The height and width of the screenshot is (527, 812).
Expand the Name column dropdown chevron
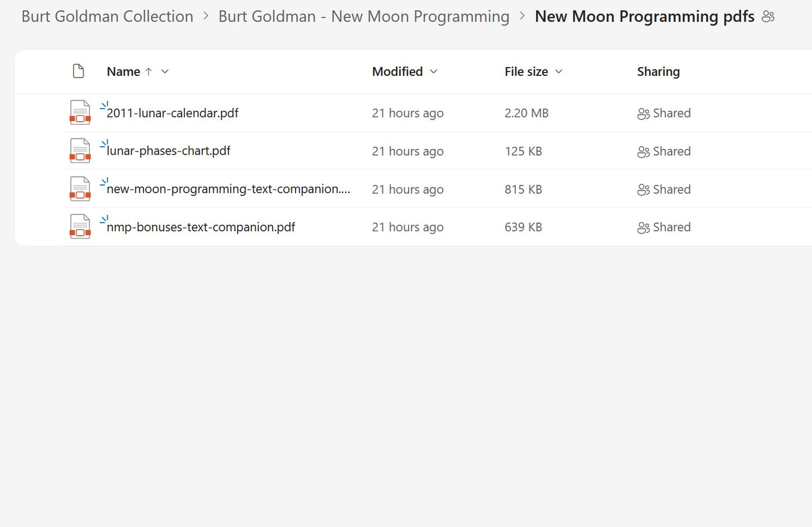pos(165,71)
